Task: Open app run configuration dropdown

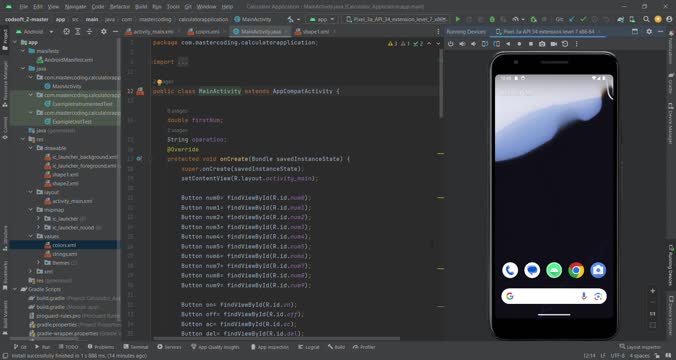Action: pos(322,19)
